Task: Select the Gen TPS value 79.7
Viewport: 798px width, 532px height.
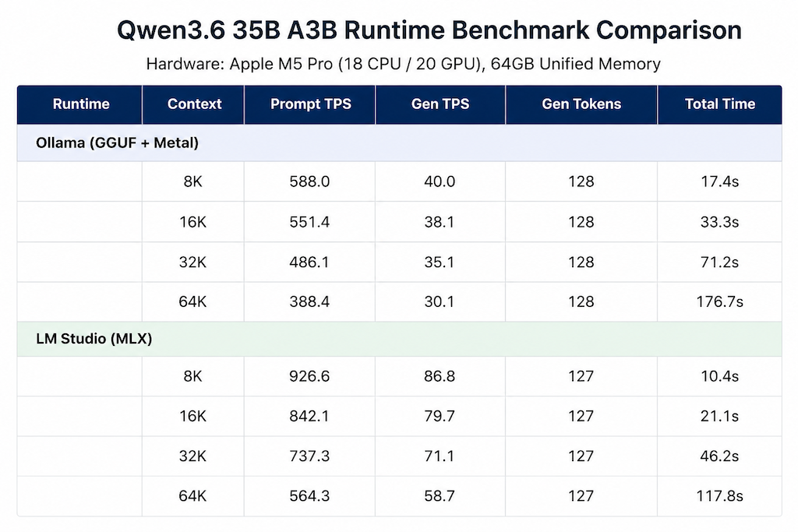Action: [440, 416]
